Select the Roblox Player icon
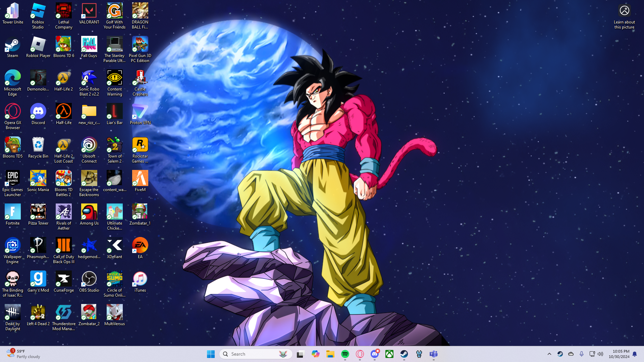Viewport: 644px width, 362px height. click(38, 47)
